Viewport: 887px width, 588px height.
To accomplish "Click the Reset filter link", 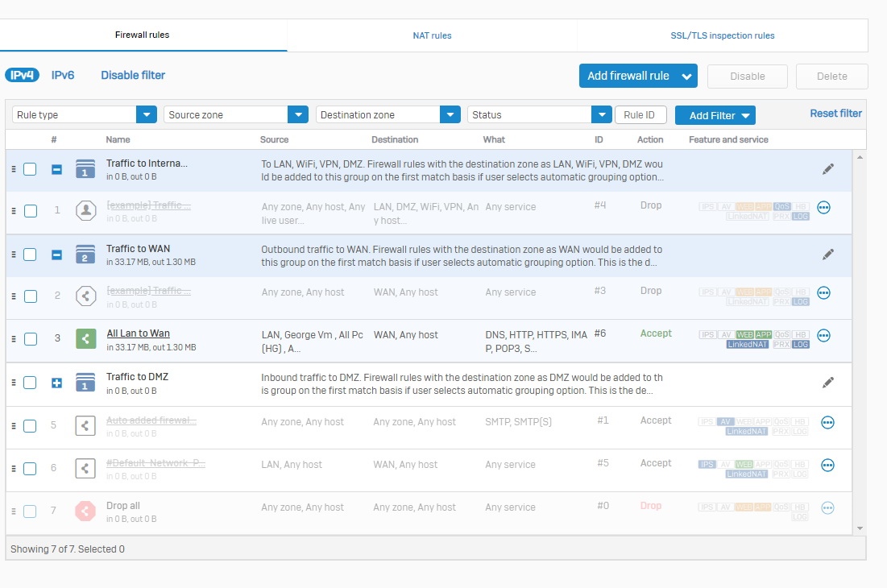I will click(x=835, y=114).
